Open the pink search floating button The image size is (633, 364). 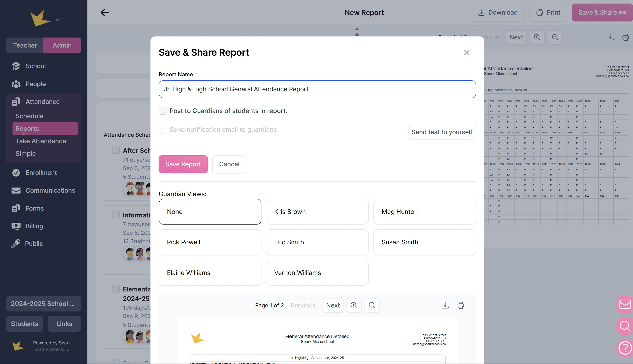(x=624, y=326)
